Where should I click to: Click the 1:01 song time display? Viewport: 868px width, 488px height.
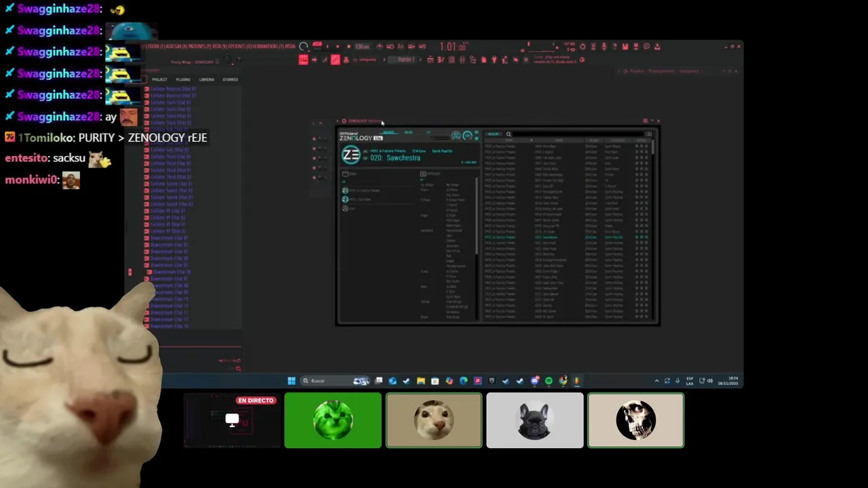pyautogui.click(x=452, y=47)
